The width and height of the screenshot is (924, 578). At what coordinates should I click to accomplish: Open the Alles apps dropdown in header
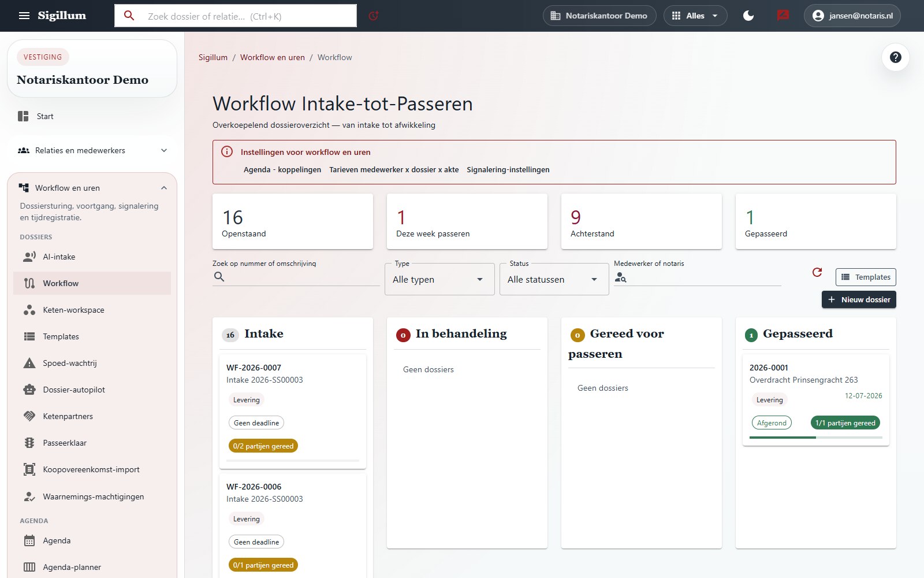pos(695,16)
